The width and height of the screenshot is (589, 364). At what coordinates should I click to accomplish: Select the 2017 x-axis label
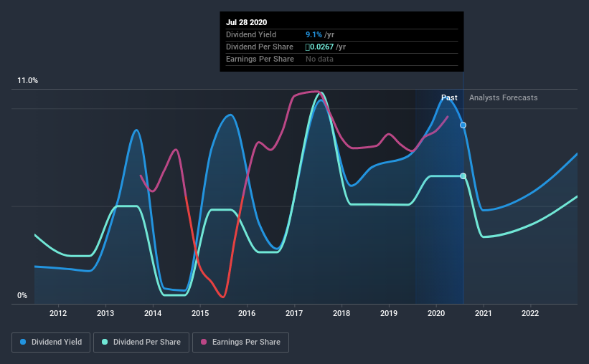294,313
